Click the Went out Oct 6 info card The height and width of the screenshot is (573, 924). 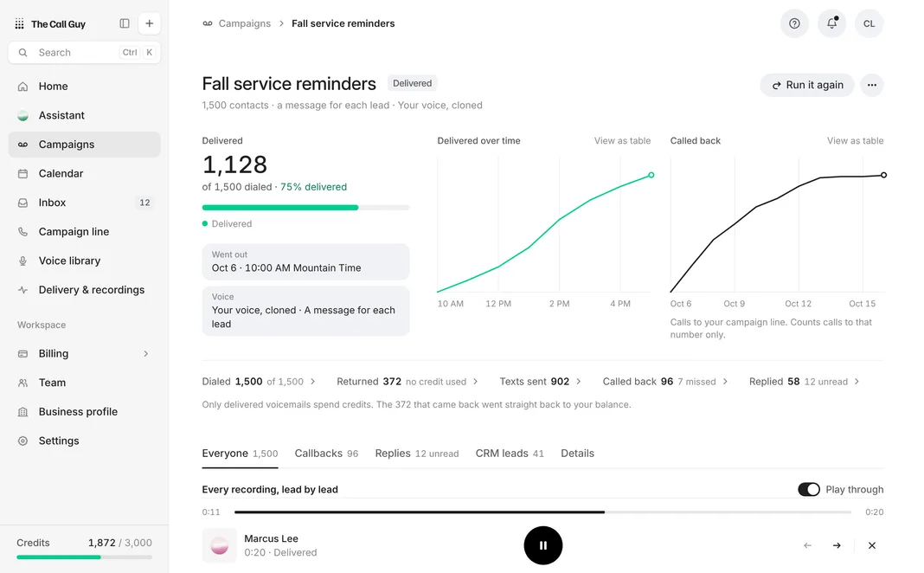click(305, 261)
